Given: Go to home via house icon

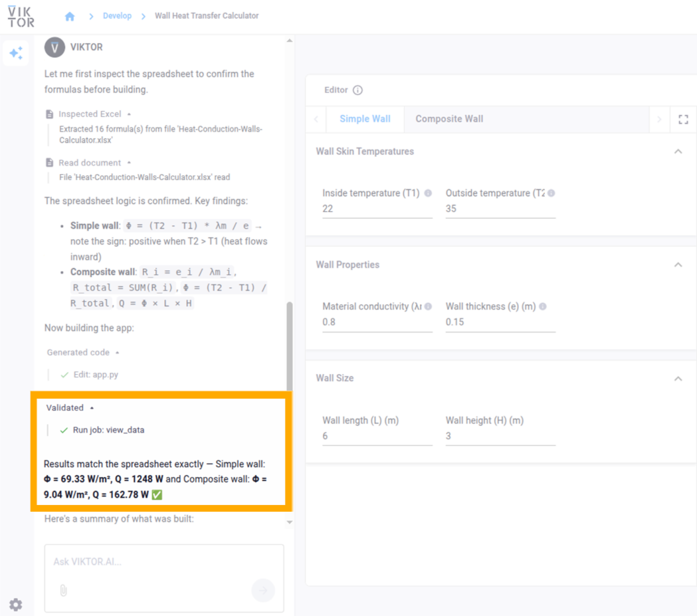Looking at the screenshot, I should (x=70, y=16).
